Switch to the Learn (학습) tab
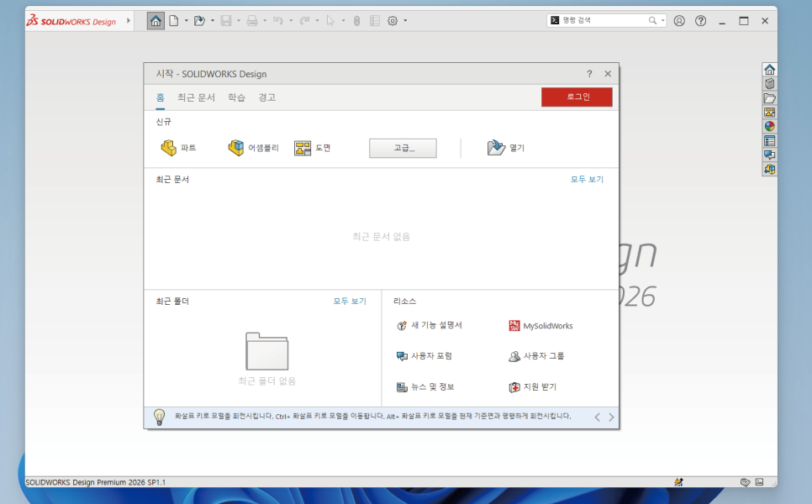 click(x=237, y=97)
